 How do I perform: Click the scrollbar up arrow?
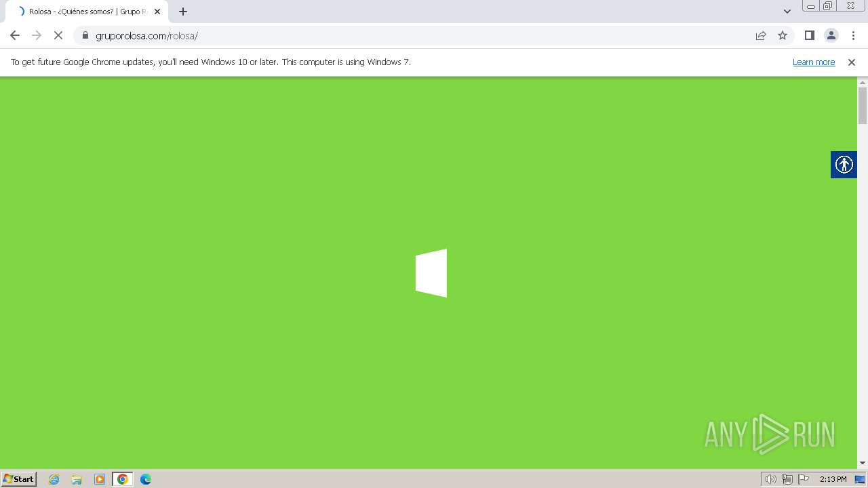coord(863,82)
